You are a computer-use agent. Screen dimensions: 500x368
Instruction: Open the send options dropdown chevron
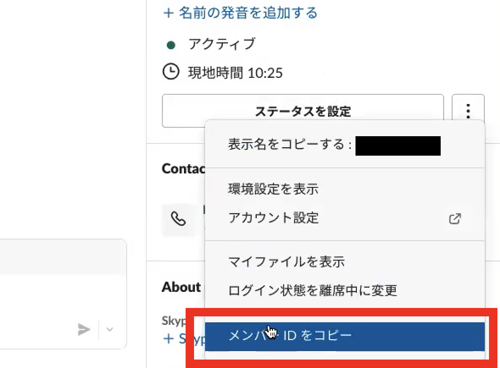[110, 330]
